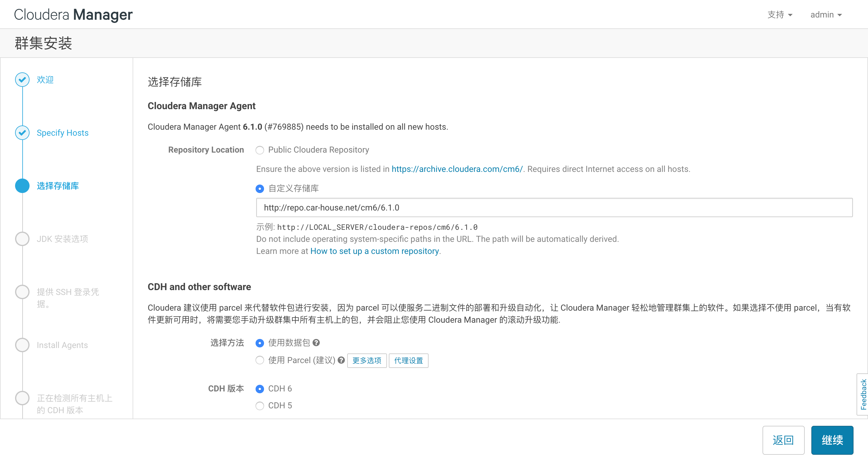Click the Specify Hosts completed step icon
Image resolution: width=868 pixels, height=462 pixels.
coord(22,132)
